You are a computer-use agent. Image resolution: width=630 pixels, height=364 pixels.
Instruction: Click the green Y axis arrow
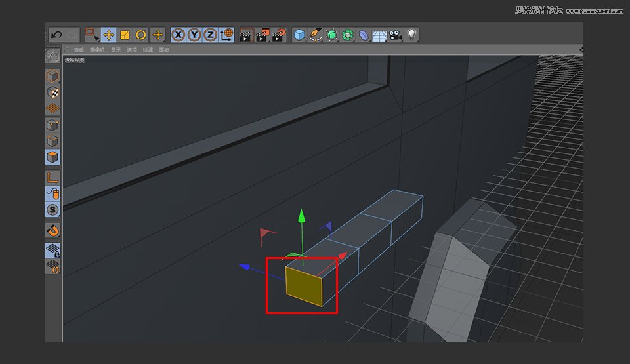click(301, 216)
